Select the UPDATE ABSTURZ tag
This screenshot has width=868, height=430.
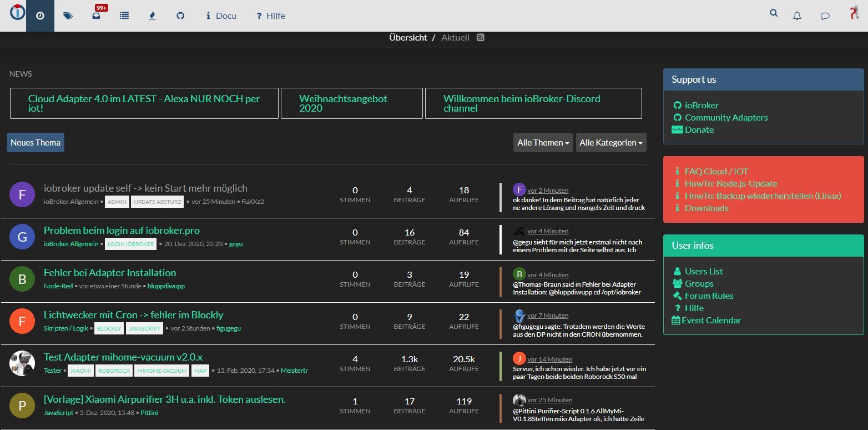tap(158, 202)
